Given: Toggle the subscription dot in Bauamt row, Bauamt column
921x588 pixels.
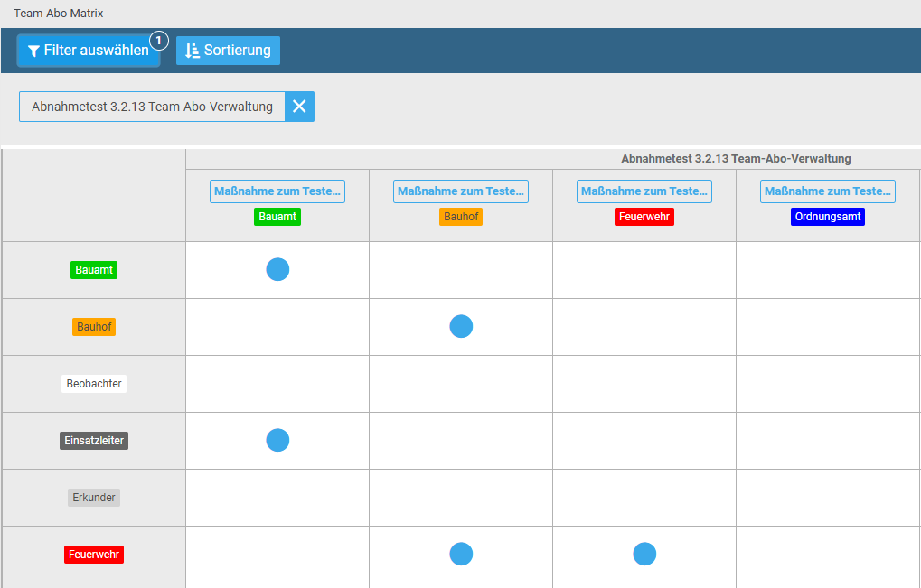Looking at the screenshot, I should 277,269.
